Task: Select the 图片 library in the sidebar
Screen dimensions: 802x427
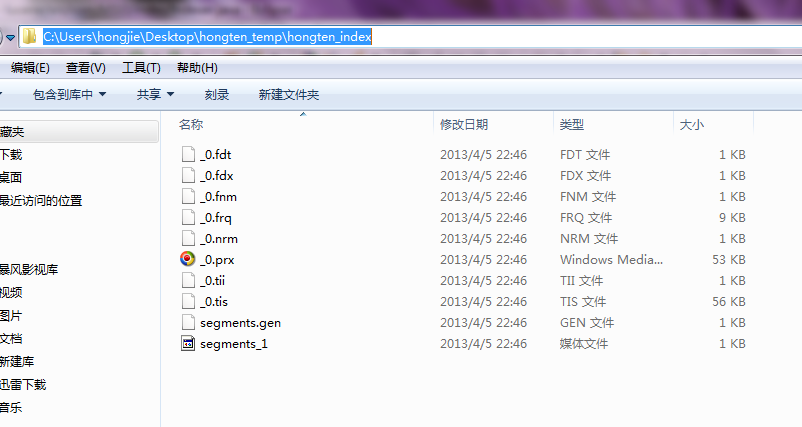Action: click(x=11, y=316)
